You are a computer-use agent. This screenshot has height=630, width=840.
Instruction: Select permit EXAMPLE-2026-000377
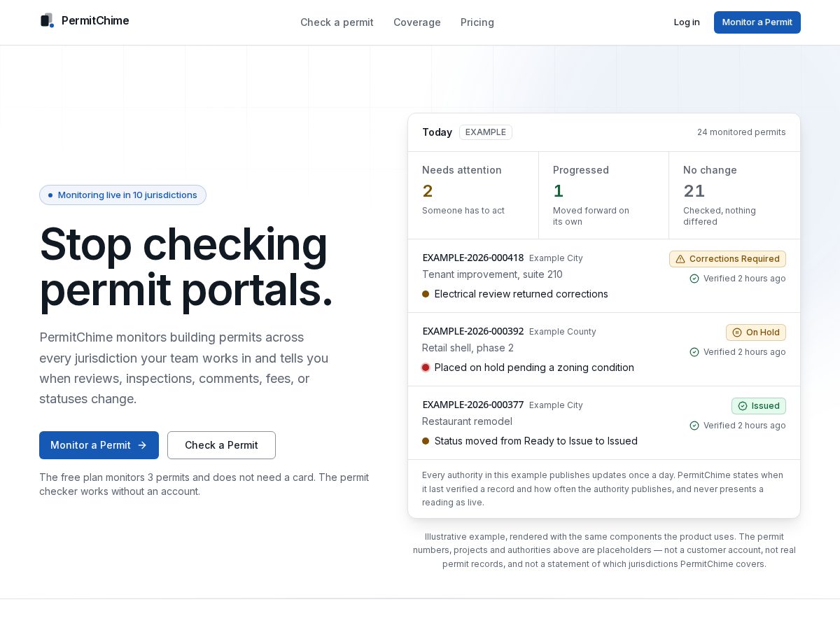click(x=473, y=405)
